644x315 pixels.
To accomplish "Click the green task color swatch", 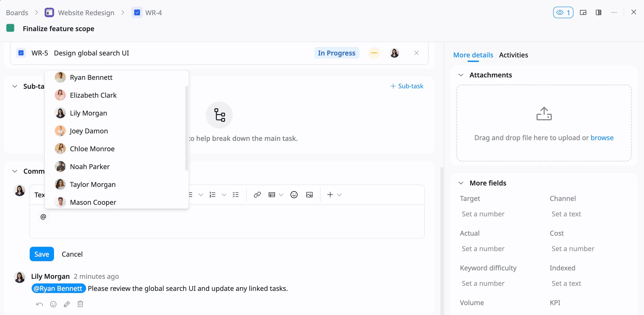I will pyautogui.click(x=10, y=28).
